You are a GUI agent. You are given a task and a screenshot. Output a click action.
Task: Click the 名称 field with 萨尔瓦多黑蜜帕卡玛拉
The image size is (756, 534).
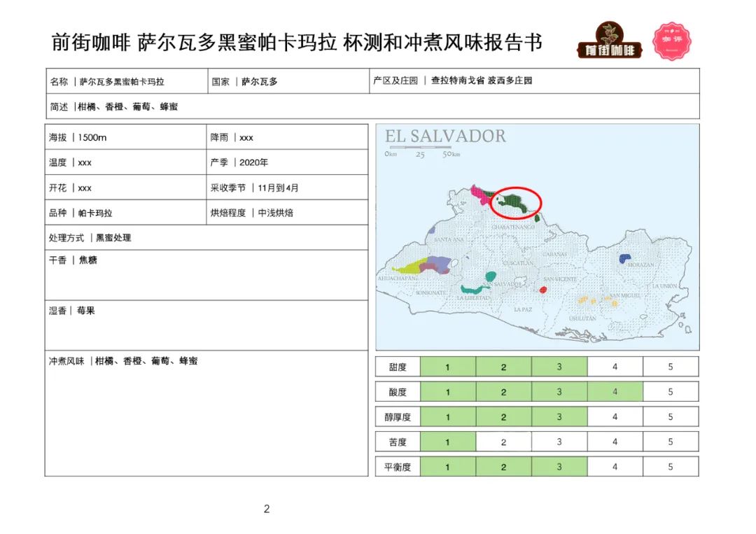pyautogui.click(x=126, y=81)
